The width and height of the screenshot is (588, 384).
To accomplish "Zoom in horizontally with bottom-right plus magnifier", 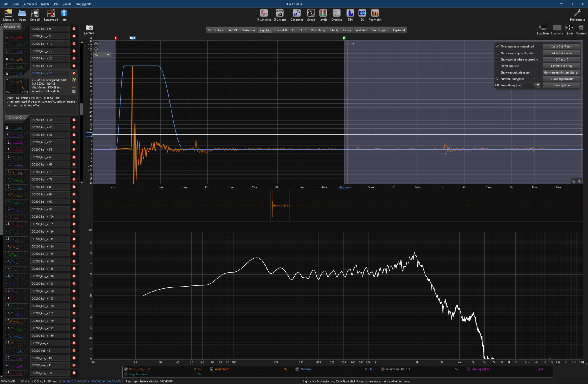I will pyautogui.click(x=579, y=181).
